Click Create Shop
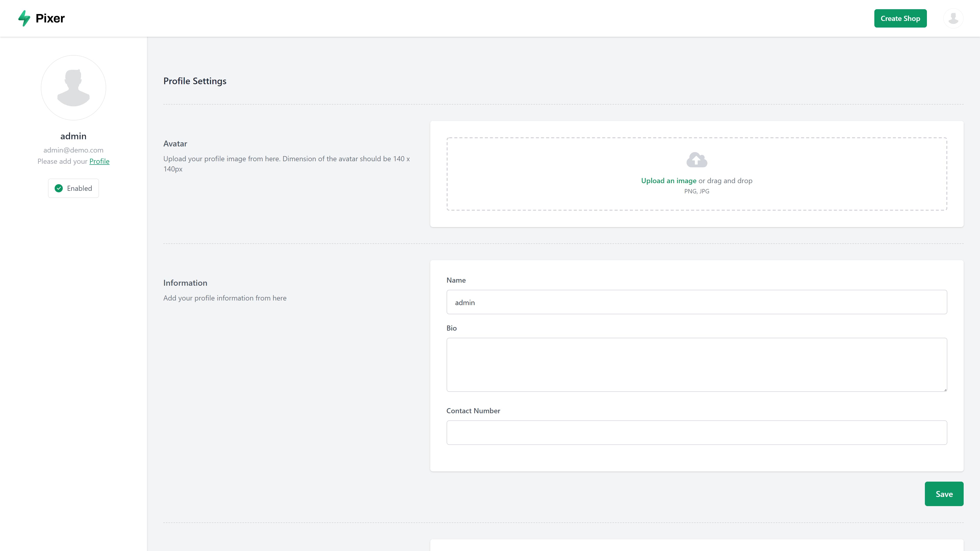The height and width of the screenshot is (551, 980). tap(900, 18)
